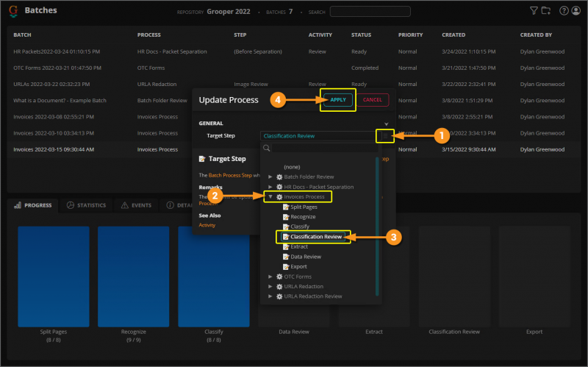Sort by the CREATED BY column header
Image resolution: width=588 pixels, height=367 pixels.
click(536, 35)
